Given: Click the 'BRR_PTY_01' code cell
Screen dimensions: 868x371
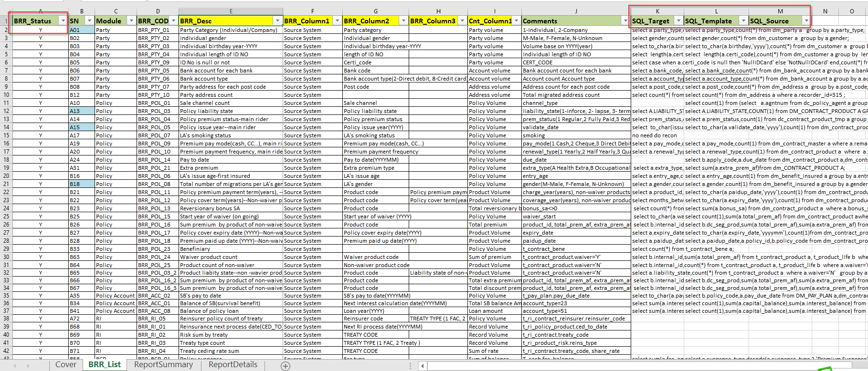Looking at the screenshot, I should [158, 30].
